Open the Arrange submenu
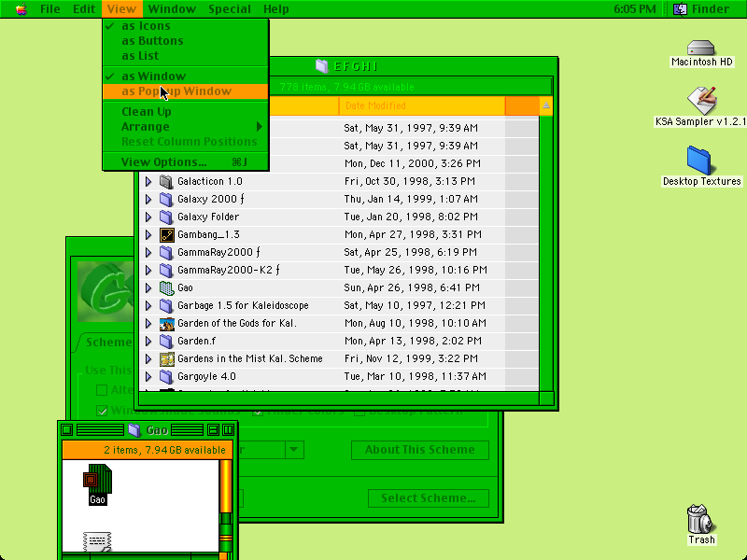The height and width of the screenshot is (560, 747). click(185, 127)
